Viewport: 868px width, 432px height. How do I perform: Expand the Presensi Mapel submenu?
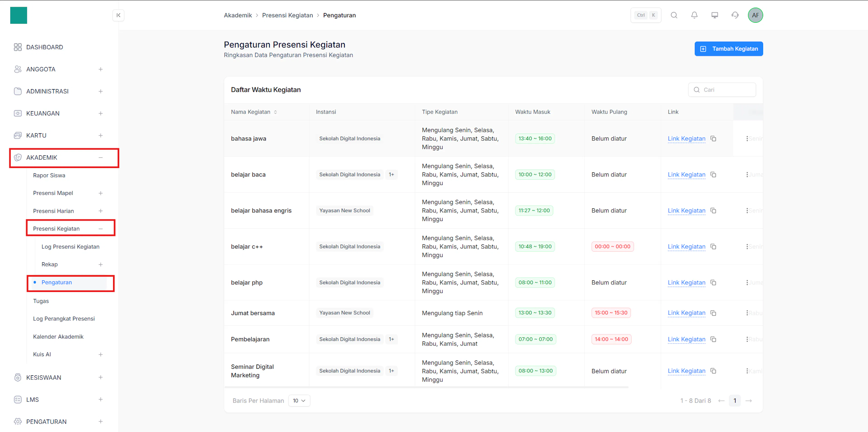coord(100,193)
